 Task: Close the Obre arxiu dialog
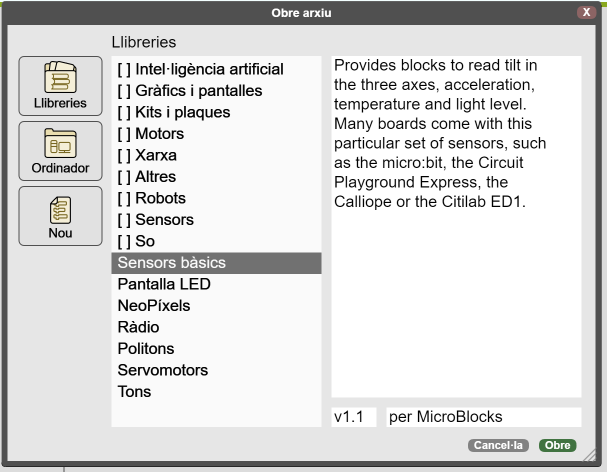click(586, 13)
